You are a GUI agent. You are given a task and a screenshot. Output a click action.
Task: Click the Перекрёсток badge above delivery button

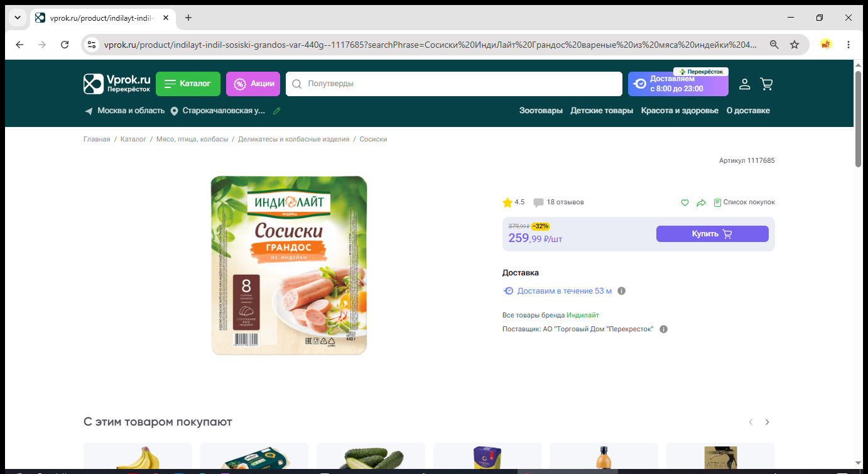(x=701, y=72)
